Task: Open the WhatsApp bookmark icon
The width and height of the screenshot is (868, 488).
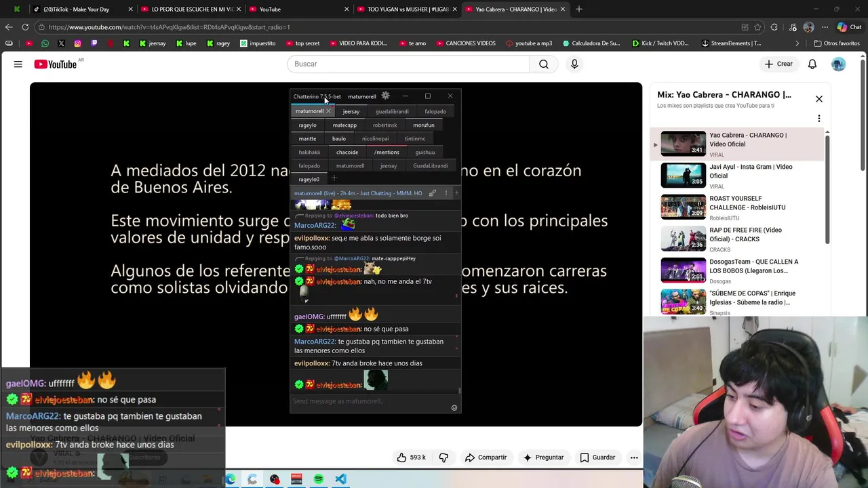Action: click(x=45, y=43)
